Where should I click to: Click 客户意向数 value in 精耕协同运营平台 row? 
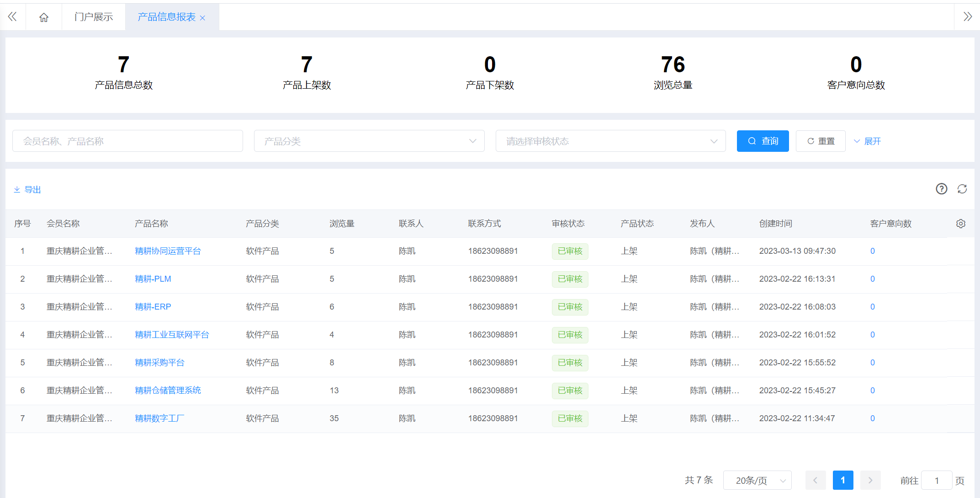[x=873, y=251]
